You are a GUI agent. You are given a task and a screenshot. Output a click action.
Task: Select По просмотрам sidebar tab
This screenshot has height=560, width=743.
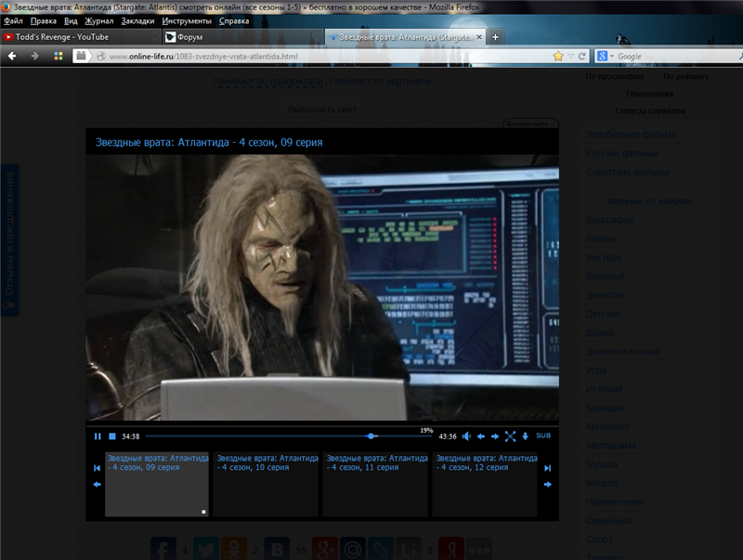(615, 77)
